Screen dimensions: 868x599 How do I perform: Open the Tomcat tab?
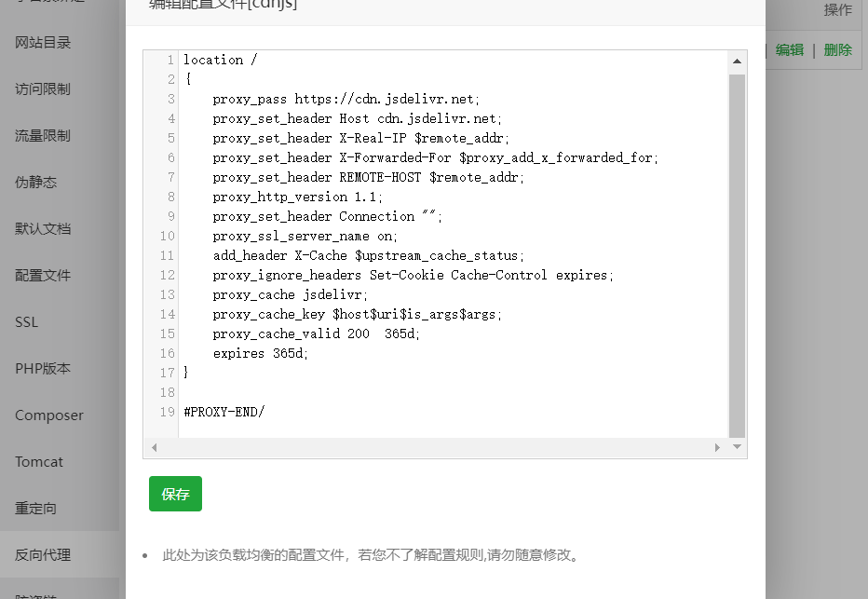coord(39,462)
